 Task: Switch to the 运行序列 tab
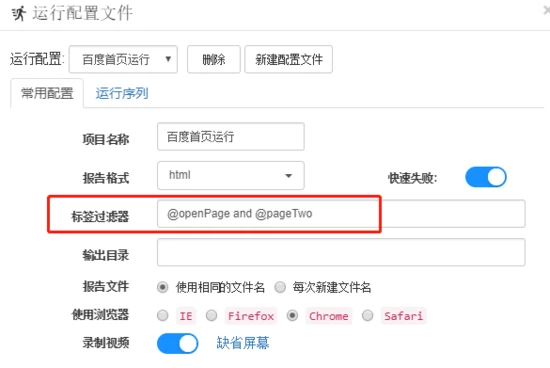[x=122, y=93]
